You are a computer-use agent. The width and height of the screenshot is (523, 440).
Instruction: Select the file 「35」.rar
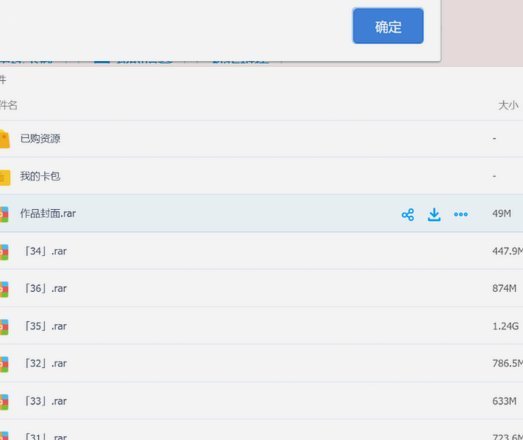click(45, 326)
